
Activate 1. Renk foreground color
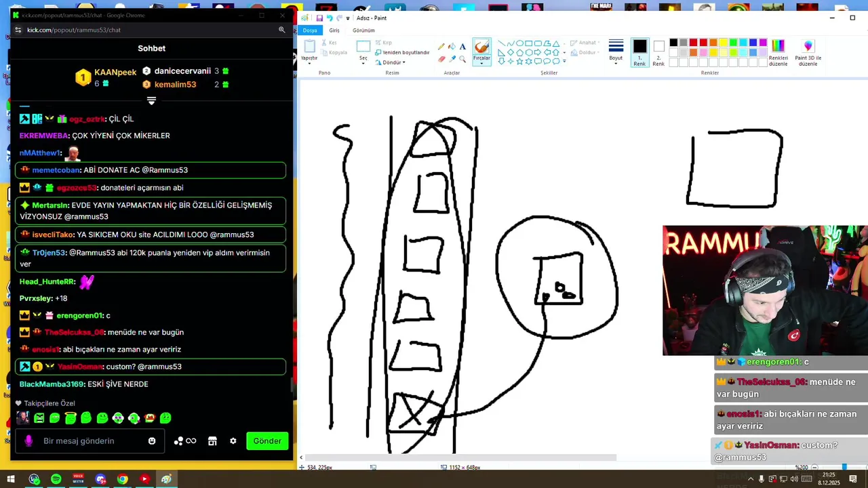click(639, 52)
